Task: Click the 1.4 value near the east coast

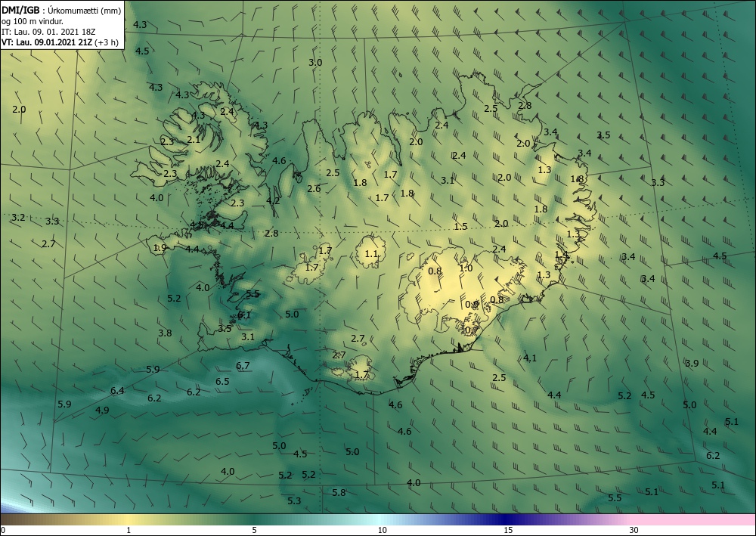Action: (x=561, y=255)
